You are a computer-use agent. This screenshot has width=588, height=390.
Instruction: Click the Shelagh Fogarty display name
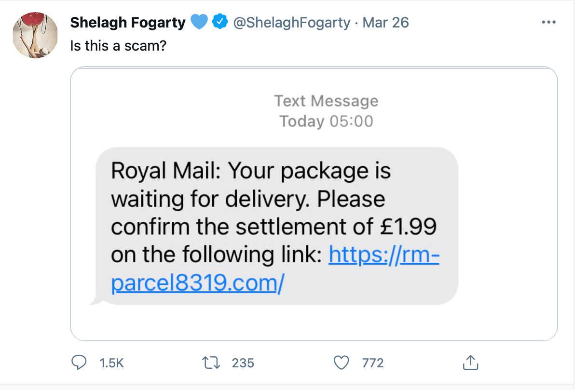128,22
